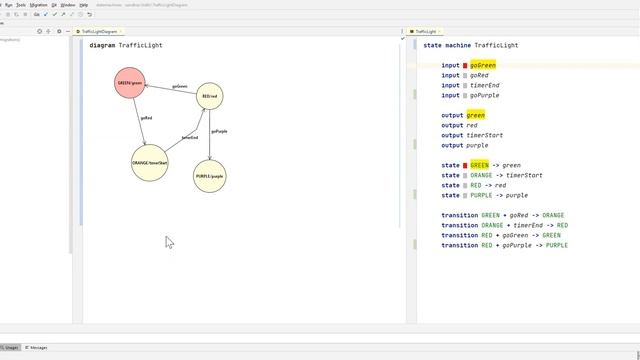640x360 pixels.
Task: Close the TrafficLightDiagram tab
Action: point(120,31)
